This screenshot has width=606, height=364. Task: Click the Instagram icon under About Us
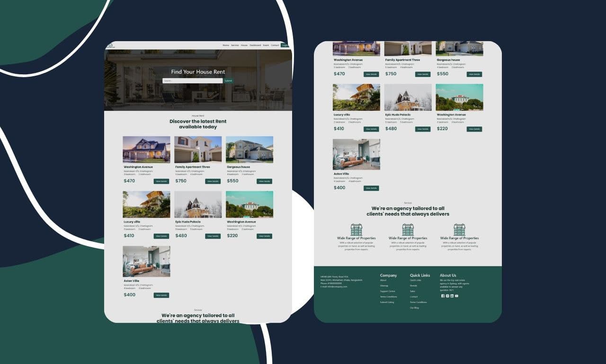coord(447,296)
